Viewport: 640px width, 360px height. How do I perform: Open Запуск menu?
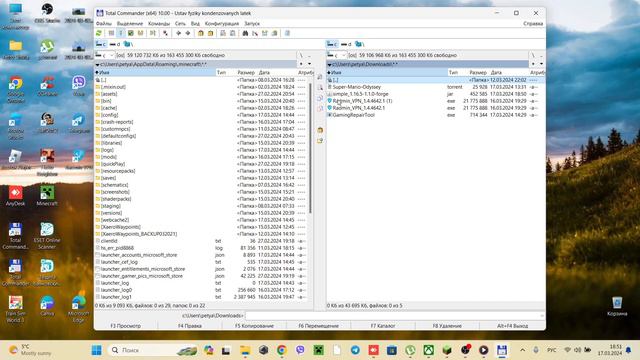click(x=252, y=24)
